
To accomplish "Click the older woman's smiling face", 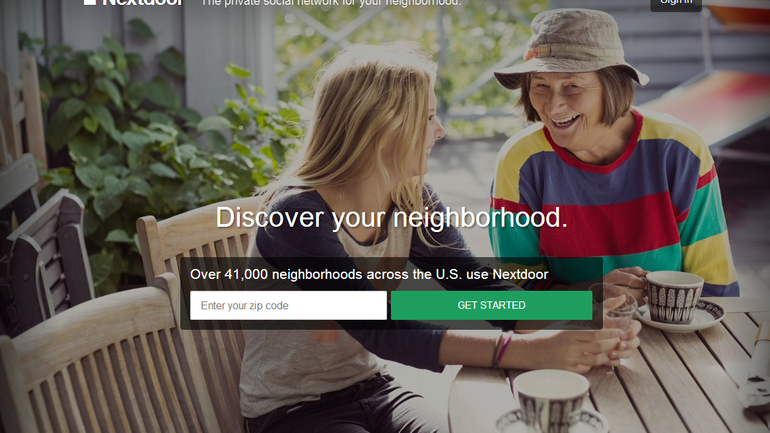I will (570, 110).
